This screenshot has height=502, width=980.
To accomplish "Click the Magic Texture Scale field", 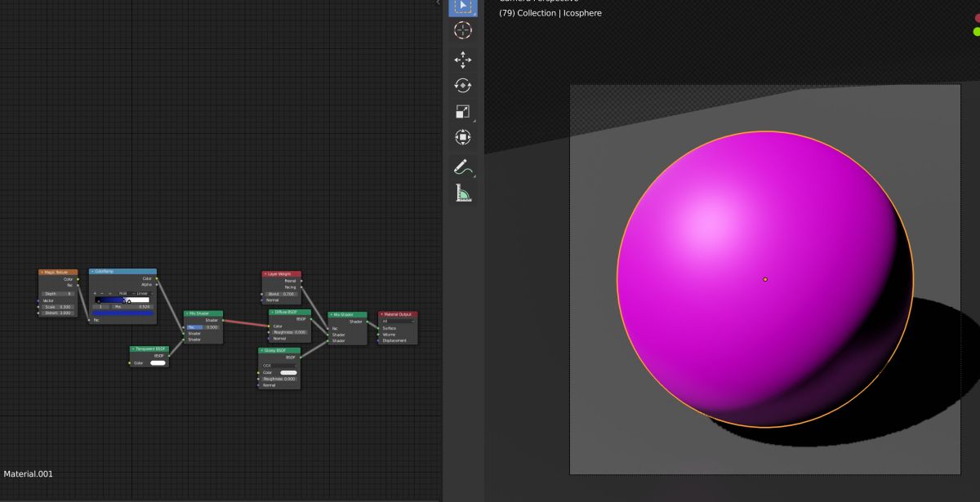I will pyautogui.click(x=58, y=307).
